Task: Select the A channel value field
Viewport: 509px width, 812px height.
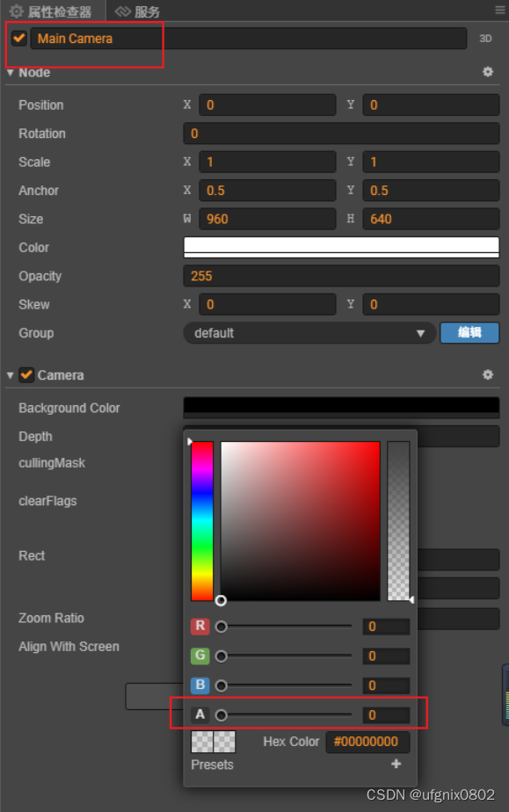Action: tap(386, 715)
